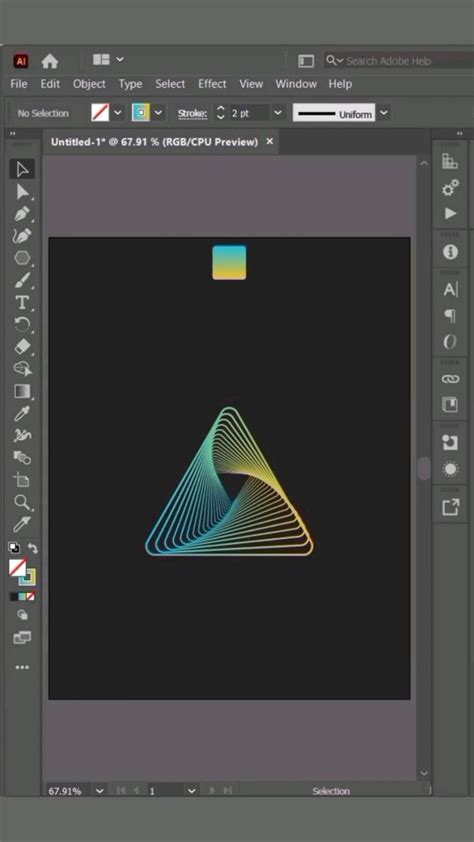Set color mode to solid Color
The height and width of the screenshot is (842, 474).
point(13,597)
